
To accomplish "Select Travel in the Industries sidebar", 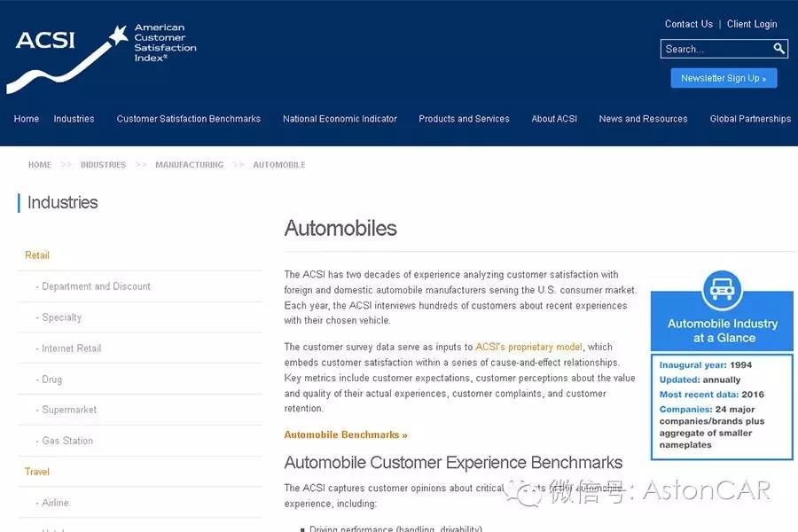I will [x=37, y=472].
